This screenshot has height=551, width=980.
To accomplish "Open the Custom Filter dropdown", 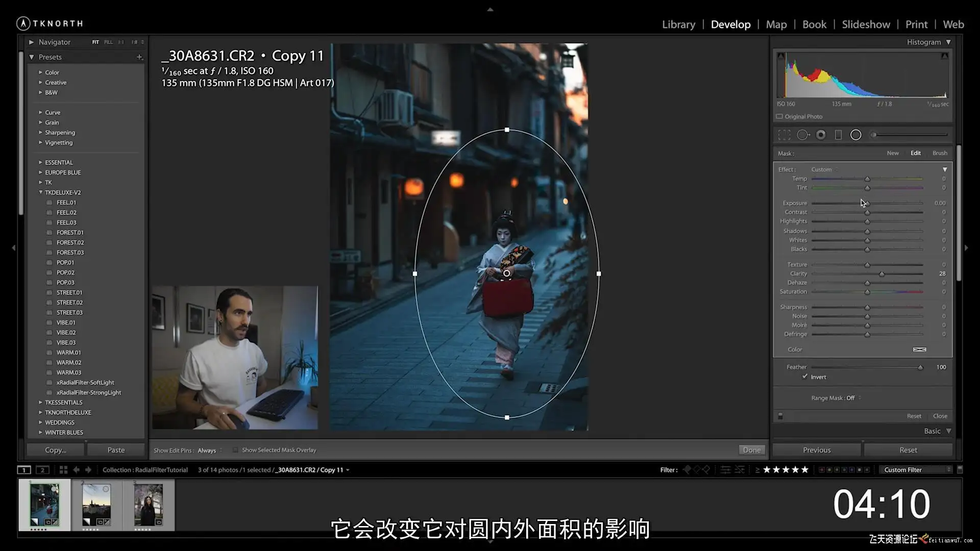I will point(917,470).
